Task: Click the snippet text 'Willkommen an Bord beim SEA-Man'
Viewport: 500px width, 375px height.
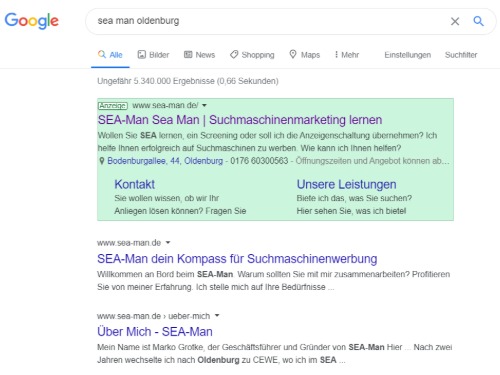Action: [x=165, y=274]
